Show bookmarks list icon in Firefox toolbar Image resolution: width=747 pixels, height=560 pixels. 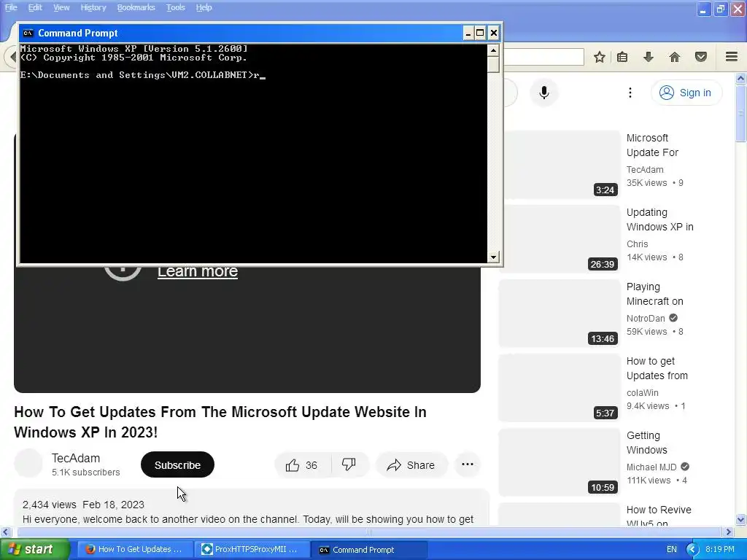point(622,57)
